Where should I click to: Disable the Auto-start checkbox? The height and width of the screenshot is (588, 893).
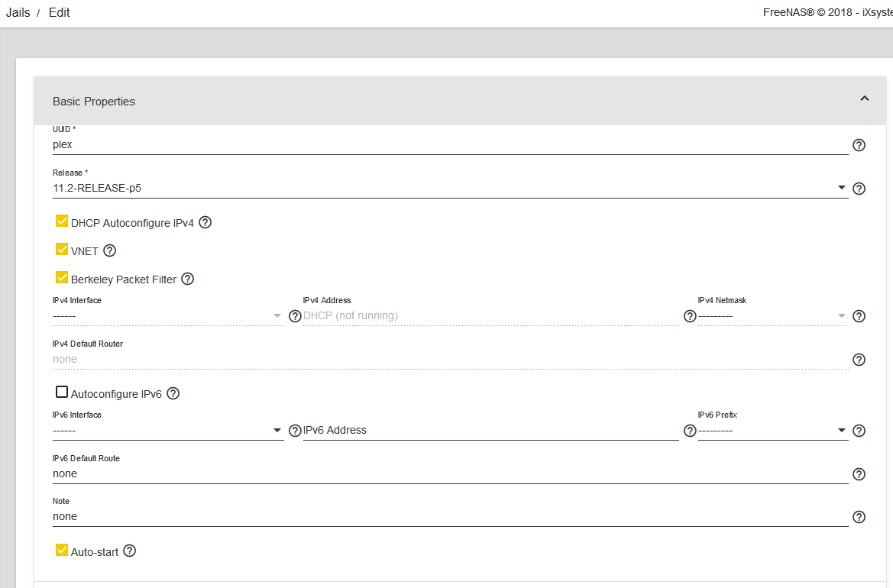pyautogui.click(x=62, y=550)
